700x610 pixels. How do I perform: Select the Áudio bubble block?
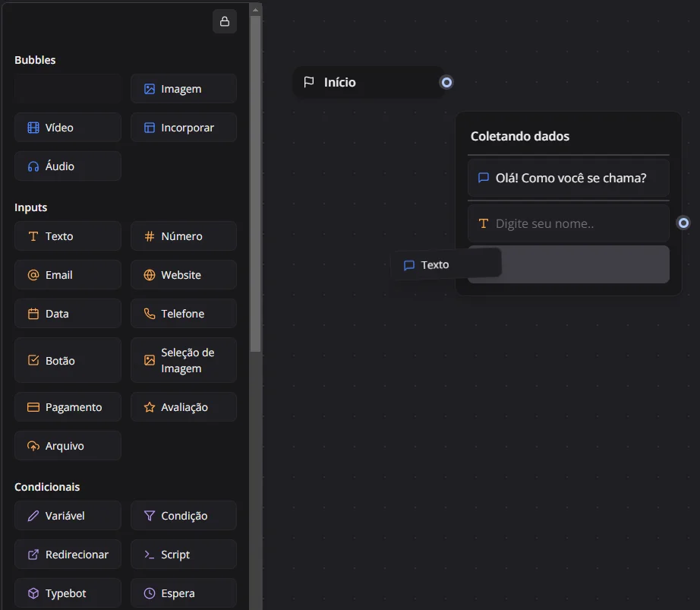[x=68, y=166]
